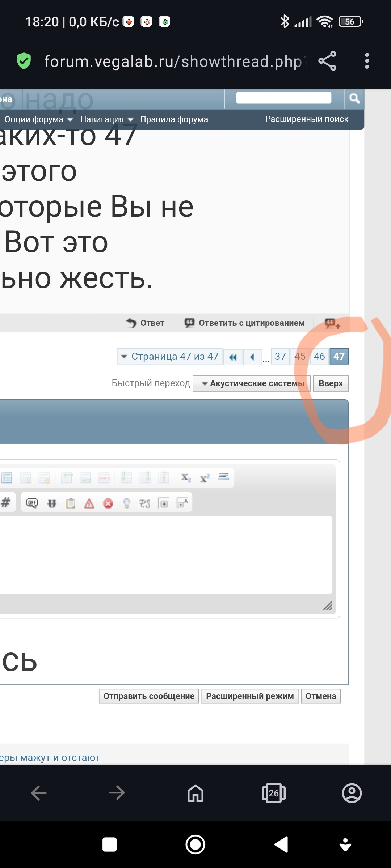Click the hash code tag icon
The width and height of the screenshot is (391, 868).
point(6,502)
